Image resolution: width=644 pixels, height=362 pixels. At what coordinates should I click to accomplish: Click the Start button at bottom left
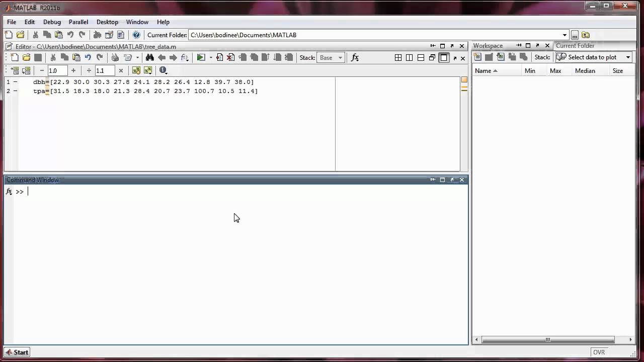(x=17, y=352)
